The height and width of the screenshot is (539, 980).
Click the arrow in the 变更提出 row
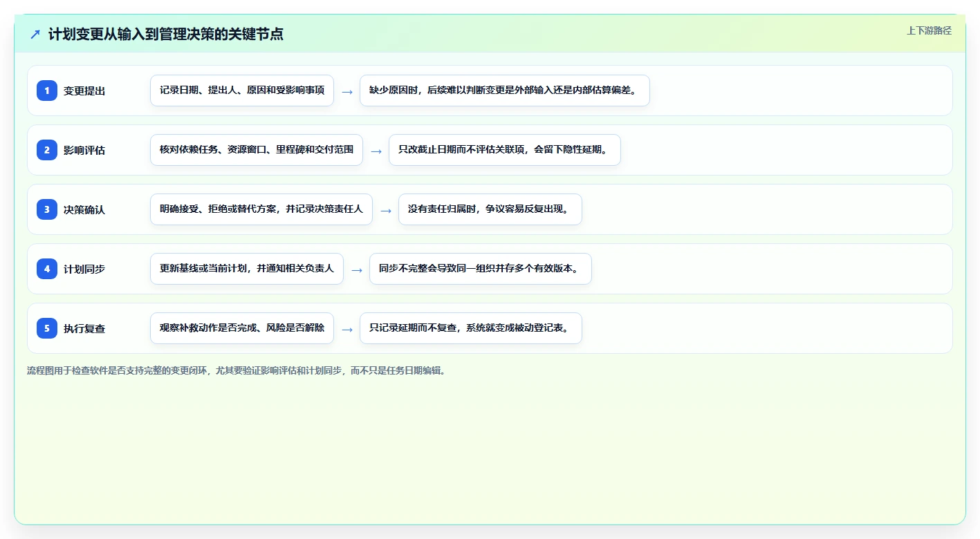click(x=347, y=91)
